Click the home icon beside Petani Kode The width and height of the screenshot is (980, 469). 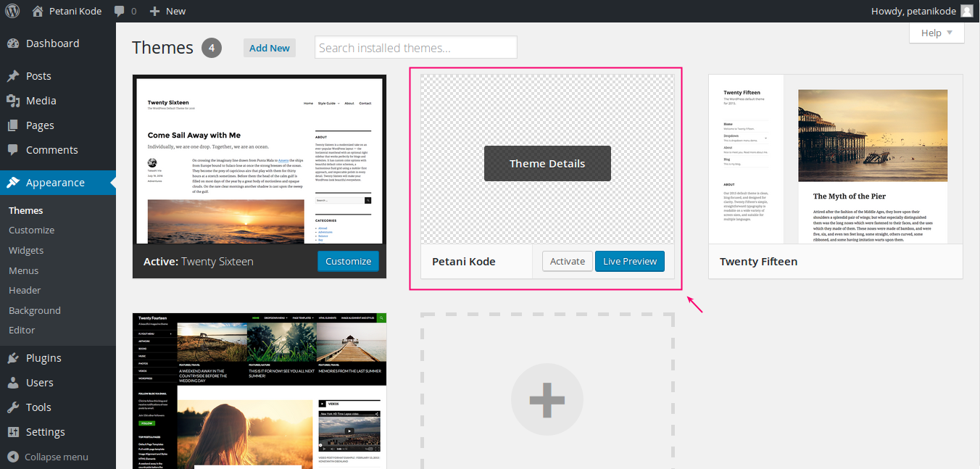[x=38, y=11]
